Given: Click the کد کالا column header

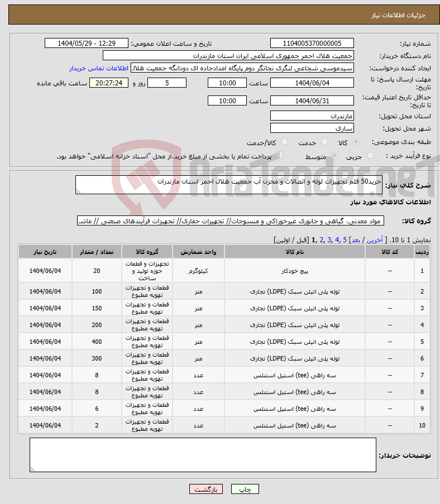Looking at the screenshot, I should coord(390,252).
